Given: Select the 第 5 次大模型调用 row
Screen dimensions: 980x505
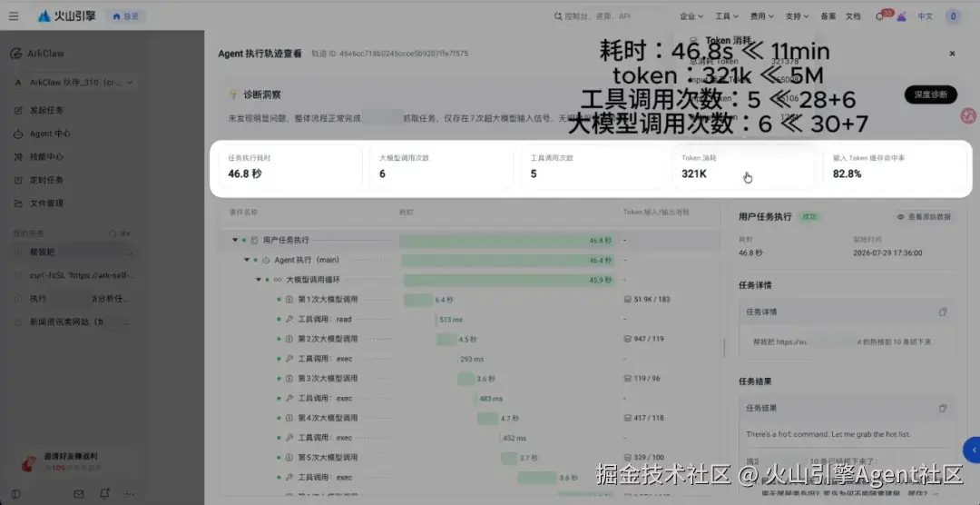Looking at the screenshot, I should 470,457.
